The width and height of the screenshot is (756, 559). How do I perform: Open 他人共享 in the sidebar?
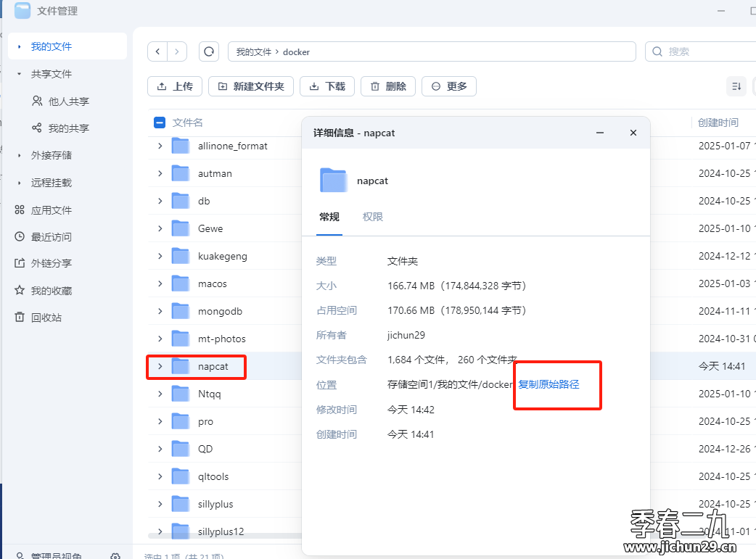tap(68, 102)
